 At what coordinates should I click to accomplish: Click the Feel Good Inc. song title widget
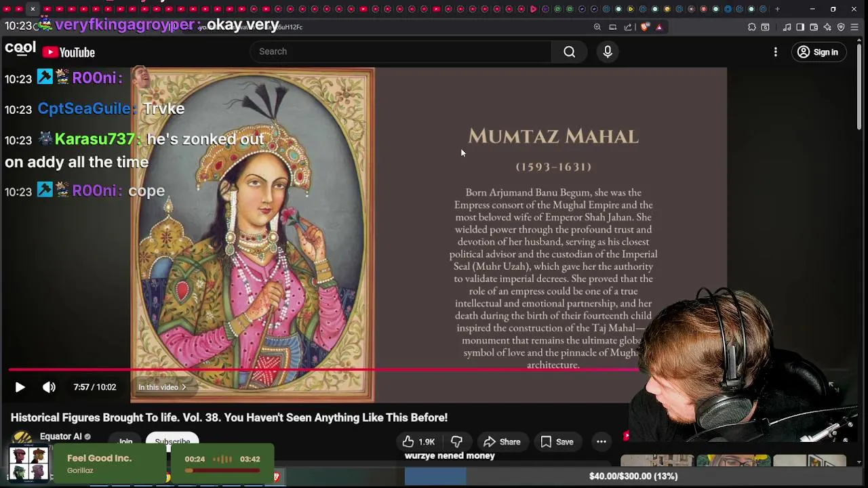99,458
